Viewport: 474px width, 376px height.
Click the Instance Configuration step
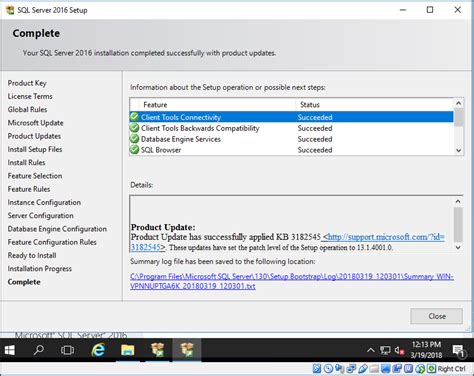point(44,202)
